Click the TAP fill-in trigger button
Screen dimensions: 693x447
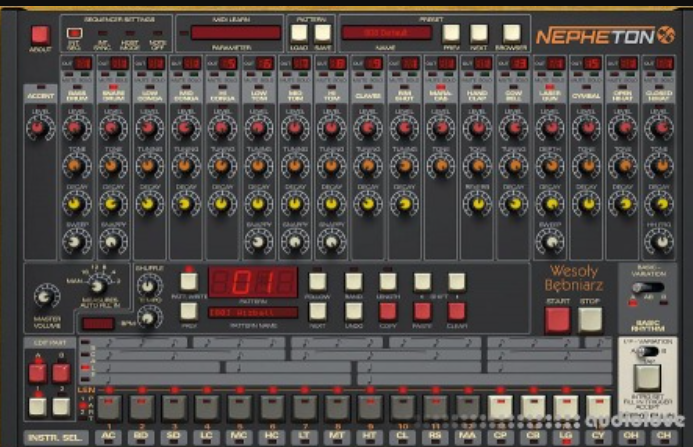[647, 379]
